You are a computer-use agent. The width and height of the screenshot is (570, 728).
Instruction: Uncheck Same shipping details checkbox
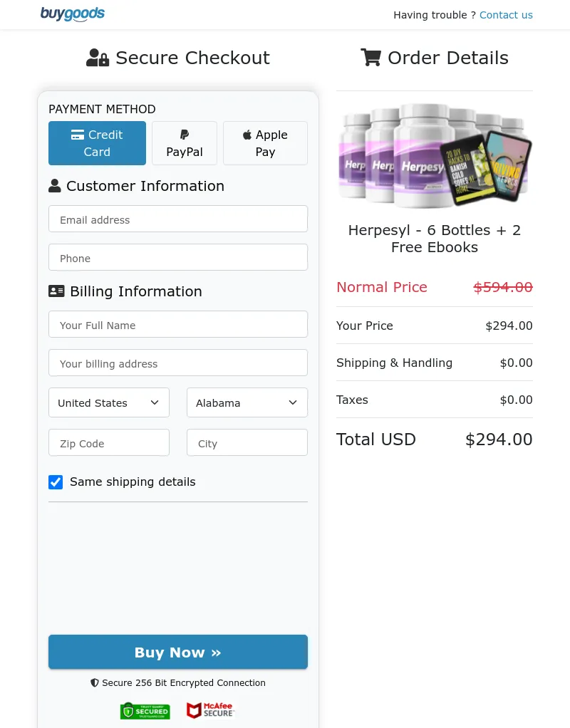point(56,482)
